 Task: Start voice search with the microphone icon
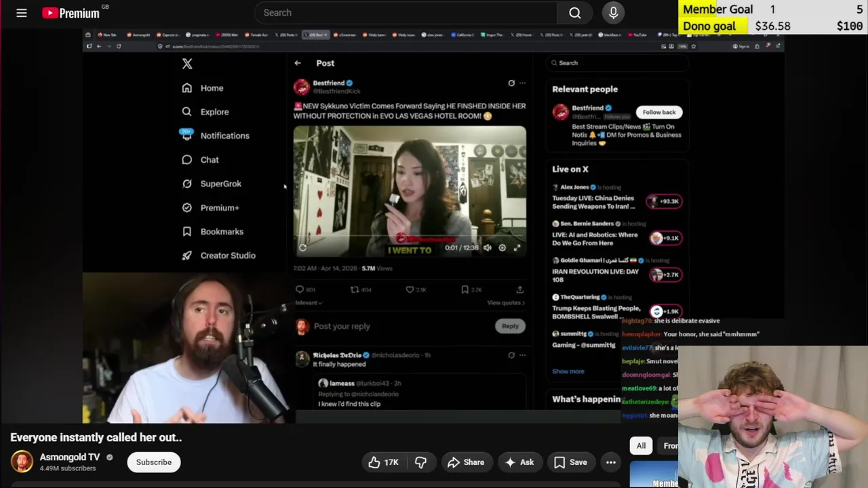[613, 13]
